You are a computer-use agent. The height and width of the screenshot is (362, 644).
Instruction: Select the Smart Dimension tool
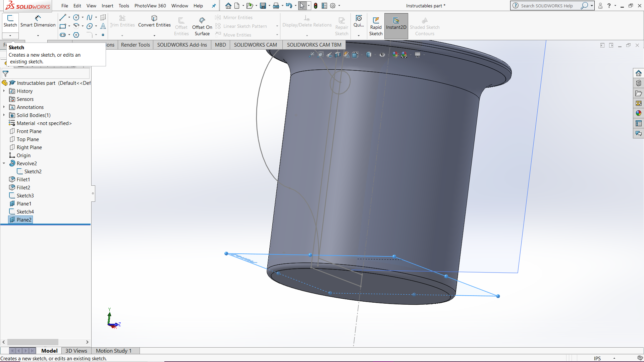38,21
